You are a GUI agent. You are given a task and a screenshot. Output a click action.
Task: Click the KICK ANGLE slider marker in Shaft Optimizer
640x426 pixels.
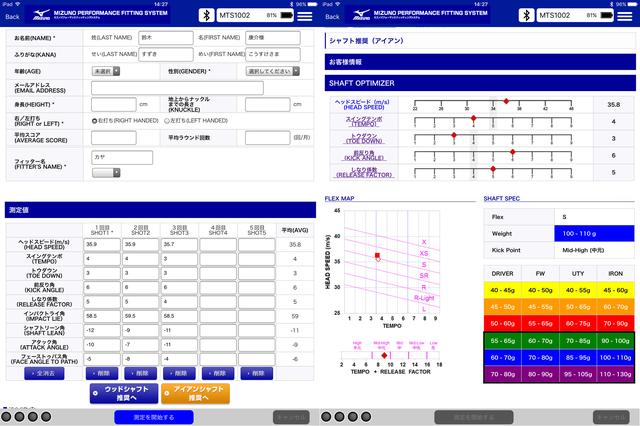pos(513,152)
